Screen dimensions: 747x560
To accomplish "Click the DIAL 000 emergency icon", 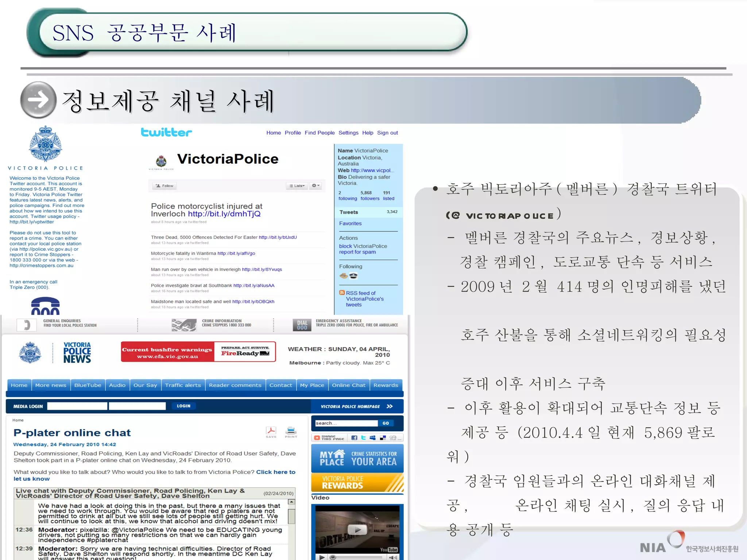I will click(302, 325).
